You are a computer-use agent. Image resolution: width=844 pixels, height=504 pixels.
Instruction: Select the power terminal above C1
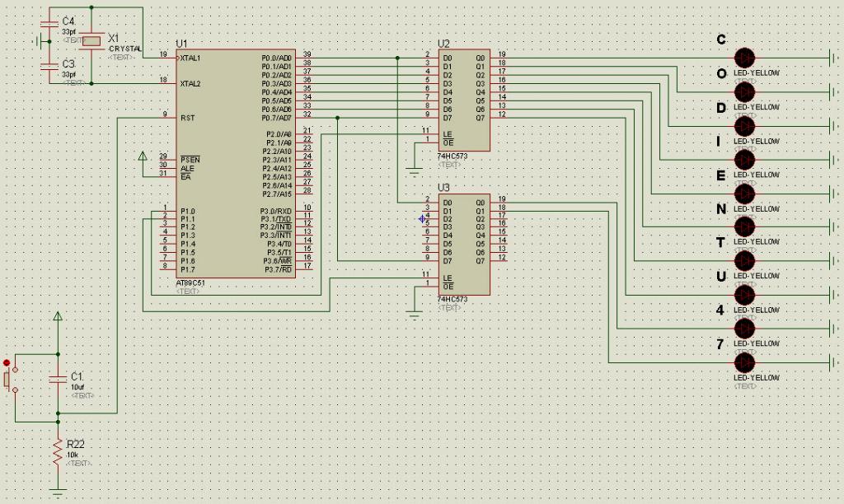click(x=58, y=315)
